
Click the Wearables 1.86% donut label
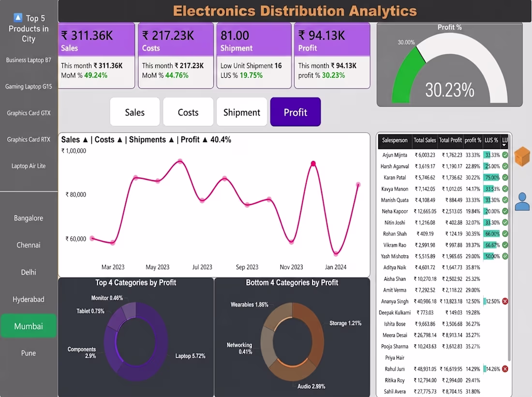tap(250, 305)
